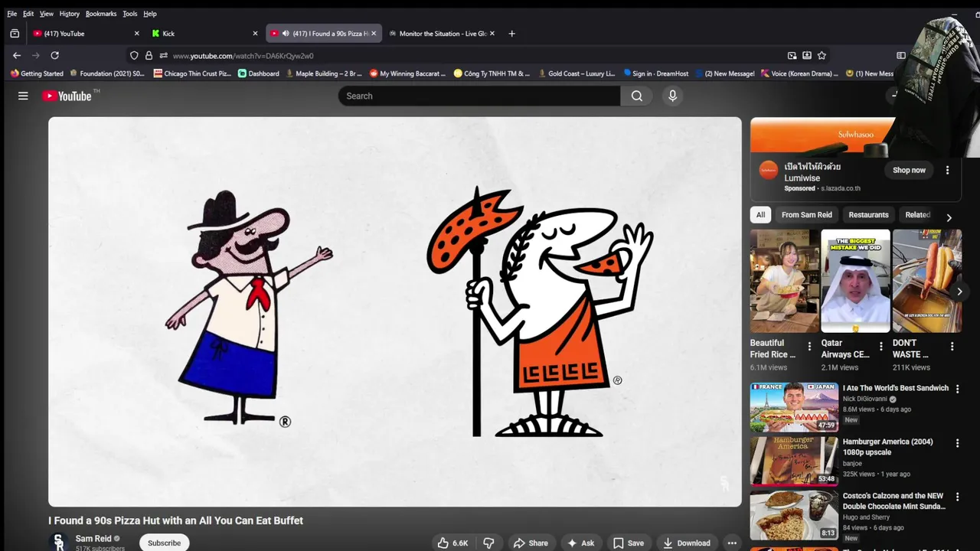Open the Tools menu
Image resolution: width=980 pixels, height=551 pixels.
(x=130, y=14)
